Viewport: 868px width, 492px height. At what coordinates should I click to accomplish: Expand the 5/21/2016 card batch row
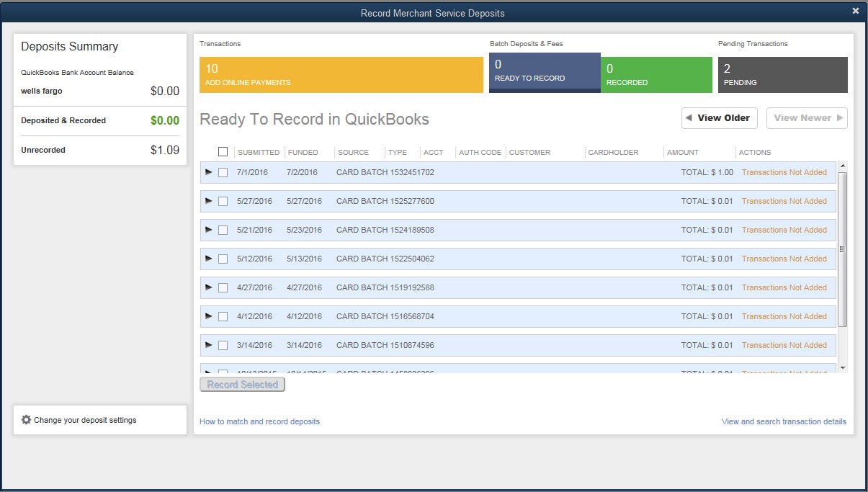click(x=209, y=230)
